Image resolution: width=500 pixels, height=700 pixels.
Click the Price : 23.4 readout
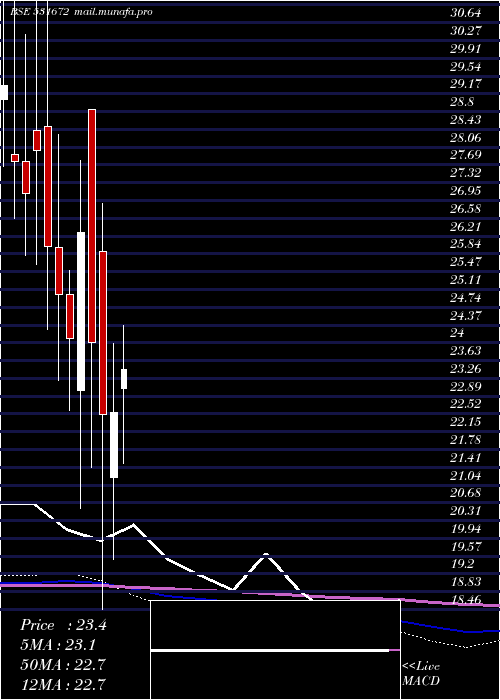63,625
